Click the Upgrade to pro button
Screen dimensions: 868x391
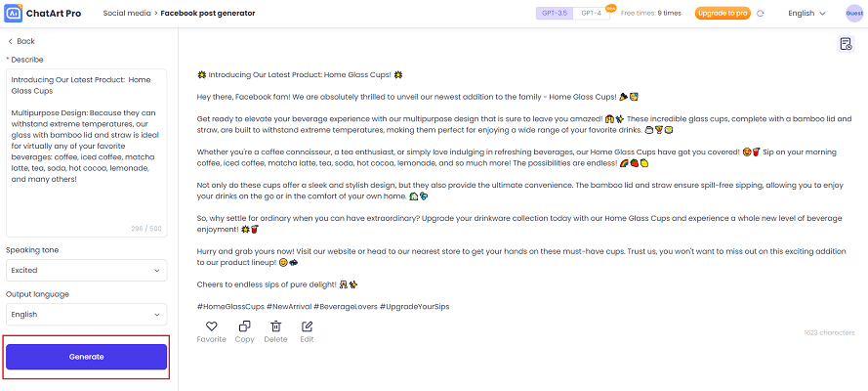pos(723,14)
